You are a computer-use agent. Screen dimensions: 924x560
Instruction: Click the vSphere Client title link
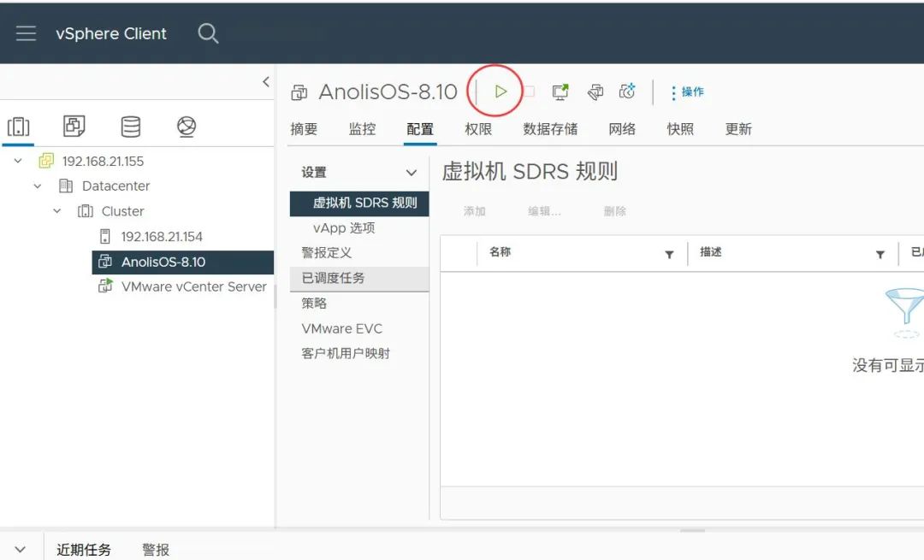111,33
